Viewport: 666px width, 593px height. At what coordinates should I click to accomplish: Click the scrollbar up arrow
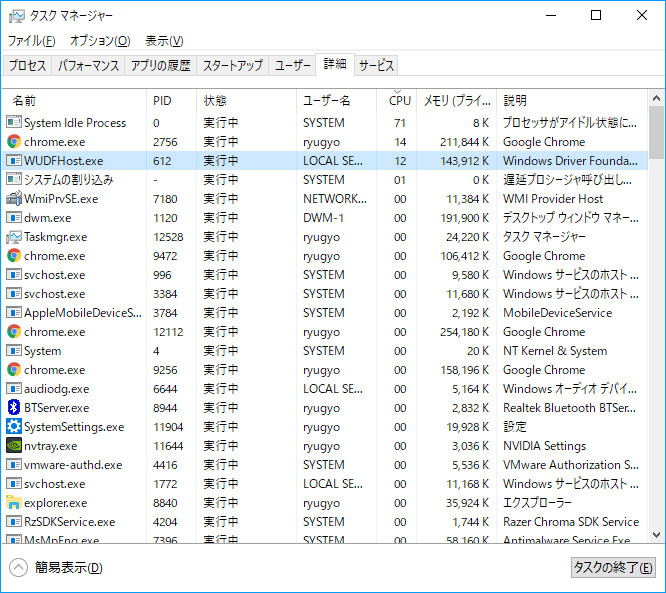click(656, 99)
